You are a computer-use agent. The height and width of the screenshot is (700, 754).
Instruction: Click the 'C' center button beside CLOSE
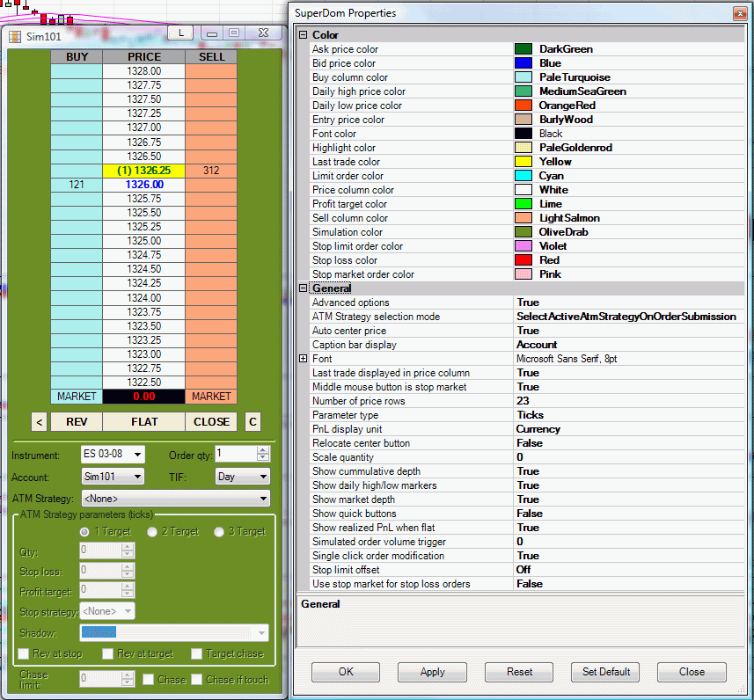pyautogui.click(x=253, y=421)
